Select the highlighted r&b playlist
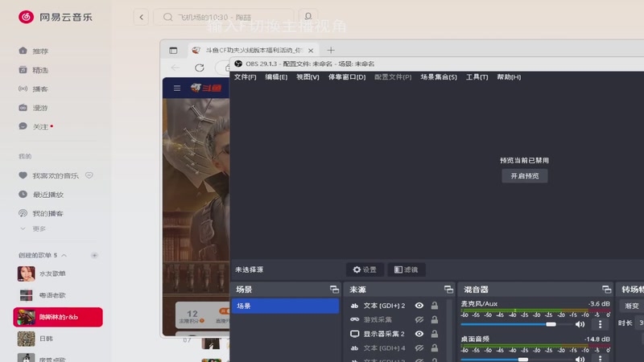This screenshot has width=644, height=362. (58, 317)
